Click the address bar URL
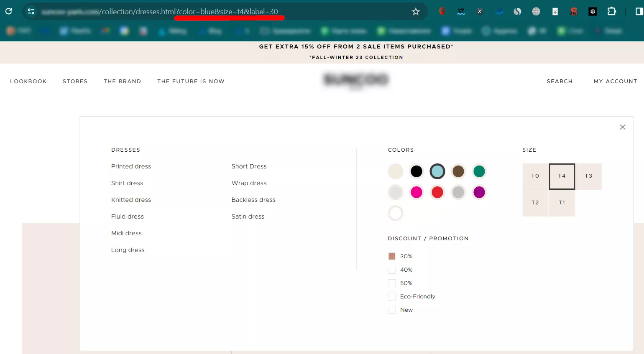644x354 pixels. pos(161,12)
